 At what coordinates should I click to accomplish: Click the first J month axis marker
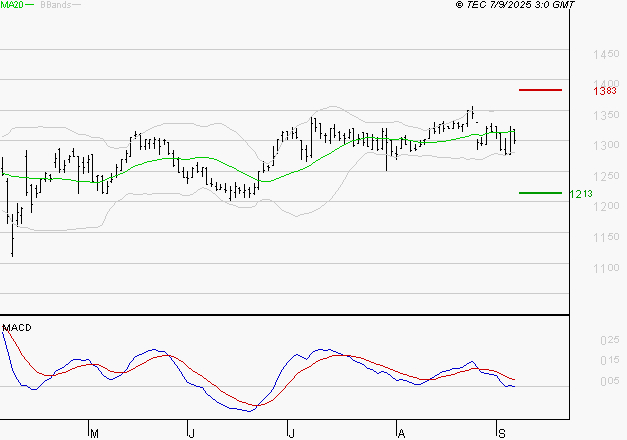pos(192,433)
